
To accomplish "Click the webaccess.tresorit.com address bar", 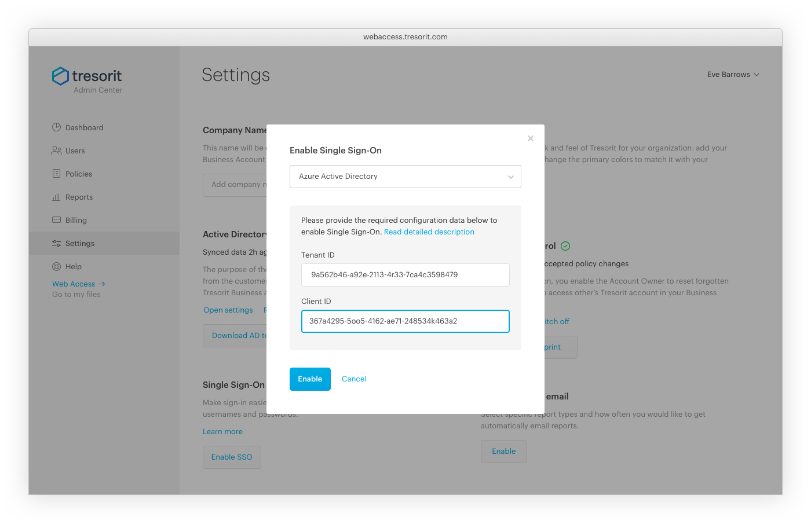I will tap(405, 37).
